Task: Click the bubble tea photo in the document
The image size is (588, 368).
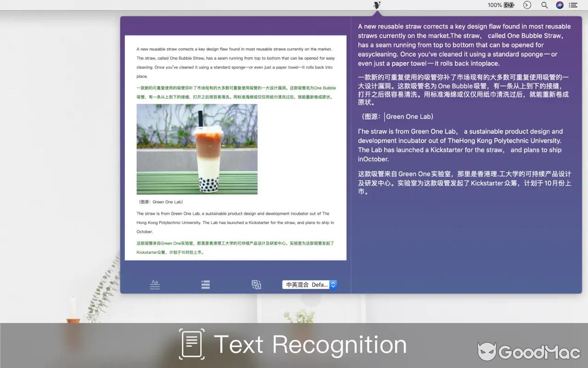Action: [197, 148]
